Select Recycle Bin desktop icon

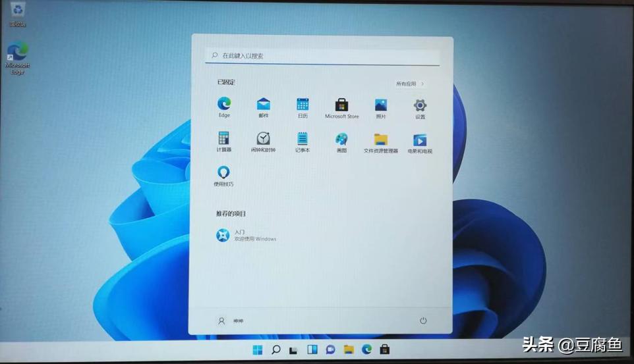[17, 15]
